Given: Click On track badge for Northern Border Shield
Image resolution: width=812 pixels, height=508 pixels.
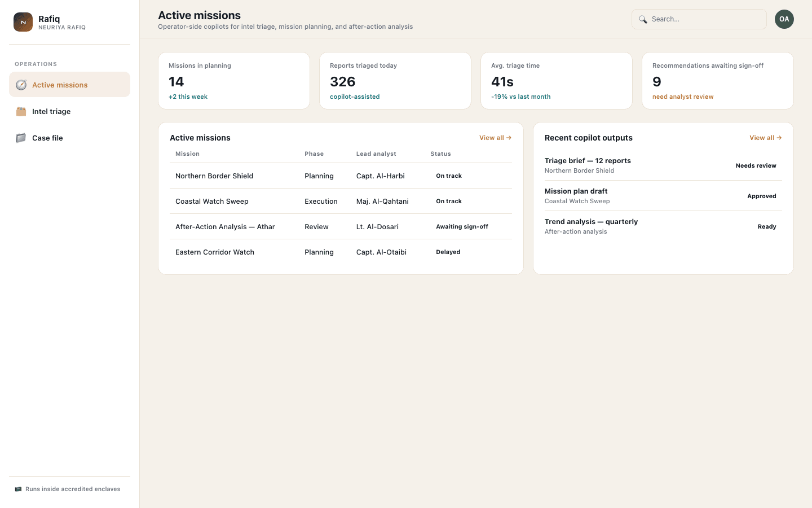Looking at the screenshot, I should pyautogui.click(x=449, y=176).
